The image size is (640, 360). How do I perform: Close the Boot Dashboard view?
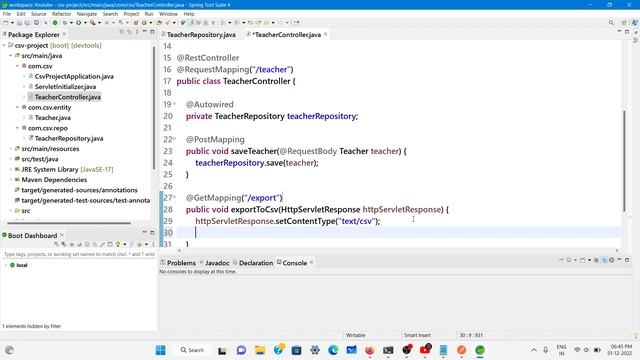pos(62,235)
